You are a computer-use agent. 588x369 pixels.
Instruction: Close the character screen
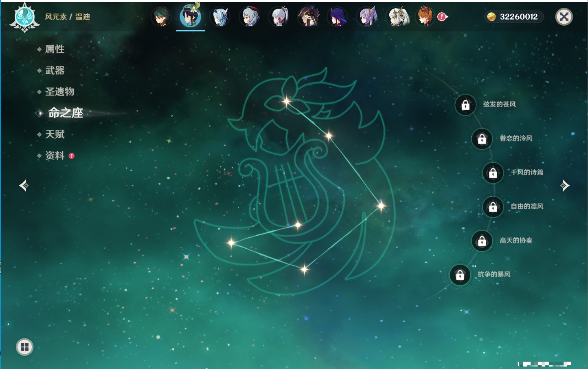pyautogui.click(x=564, y=17)
